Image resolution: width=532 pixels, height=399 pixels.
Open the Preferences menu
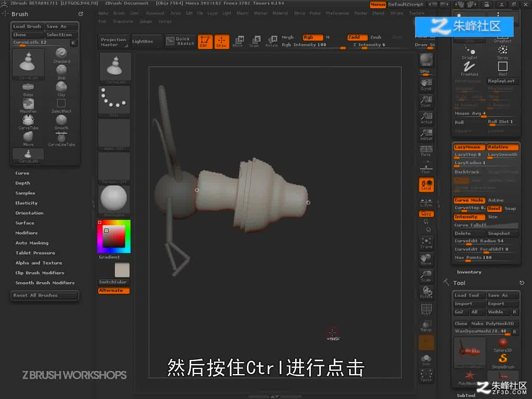(x=337, y=13)
